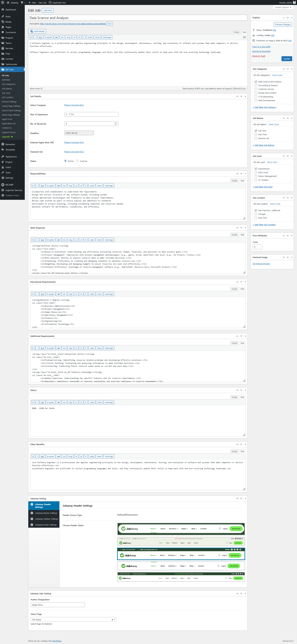Click the Add Media button icon
The height and width of the screenshot is (644, 297).
(32, 31)
